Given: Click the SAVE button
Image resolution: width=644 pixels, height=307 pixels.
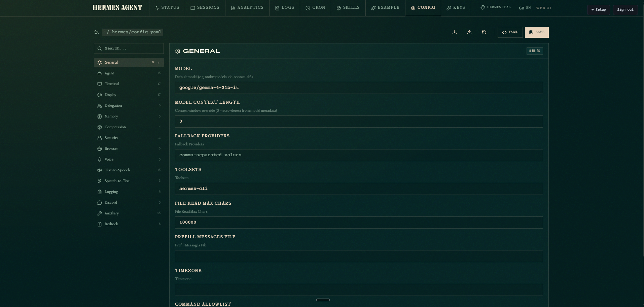Looking at the screenshot, I should (537, 32).
